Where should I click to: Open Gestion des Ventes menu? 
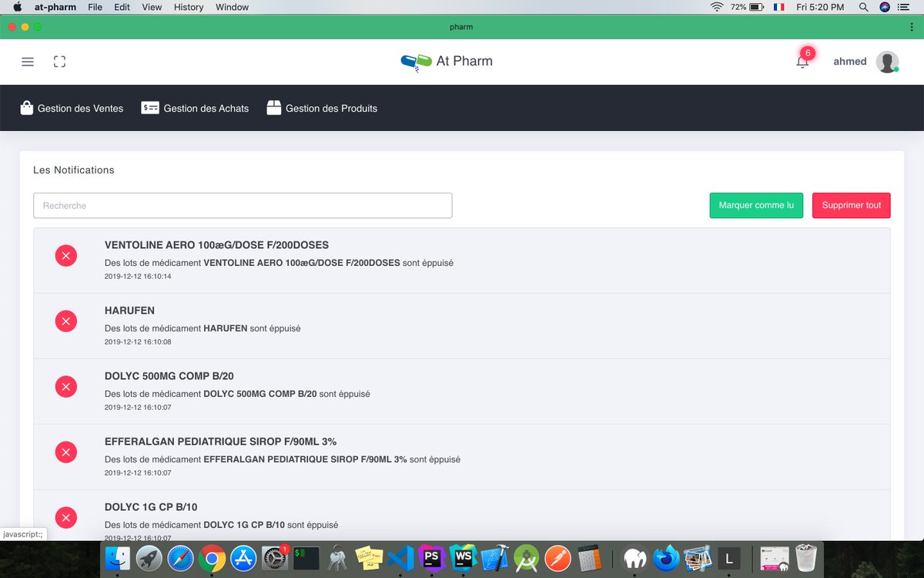72,108
